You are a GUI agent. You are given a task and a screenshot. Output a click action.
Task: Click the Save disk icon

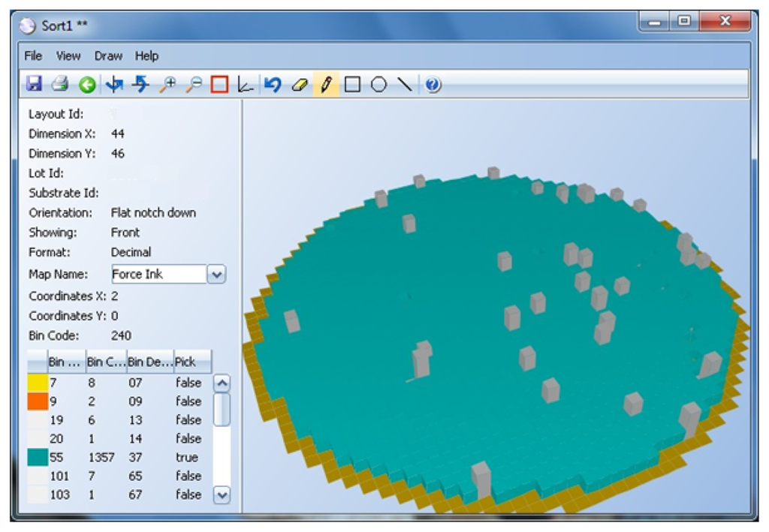34,85
